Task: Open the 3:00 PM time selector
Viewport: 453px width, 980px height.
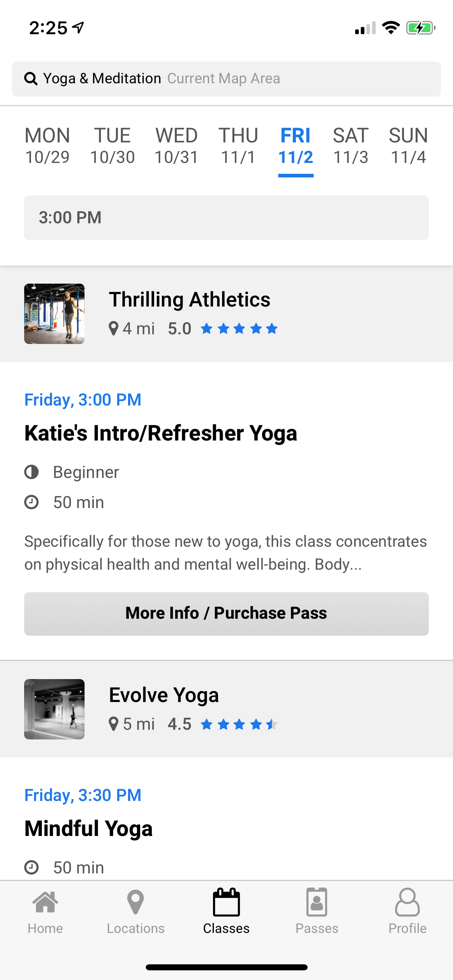Action: 226,218
